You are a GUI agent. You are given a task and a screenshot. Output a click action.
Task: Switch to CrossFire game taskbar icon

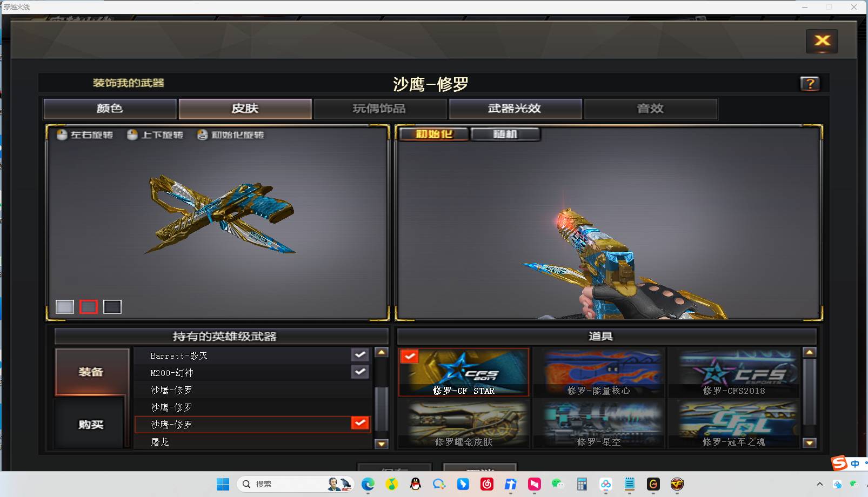click(677, 484)
